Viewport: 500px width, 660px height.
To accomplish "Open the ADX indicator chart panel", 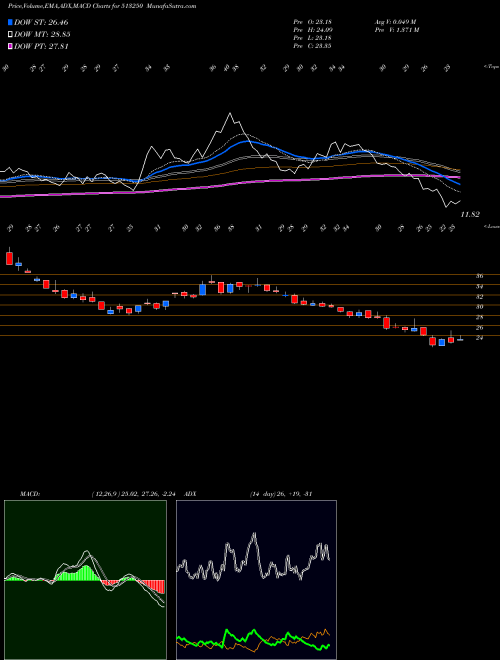I will coord(256,580).
